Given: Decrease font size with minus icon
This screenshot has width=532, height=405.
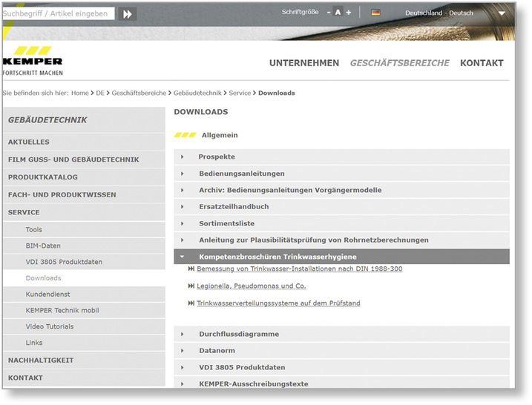Looking at the screenshot, I should (329, 13).
